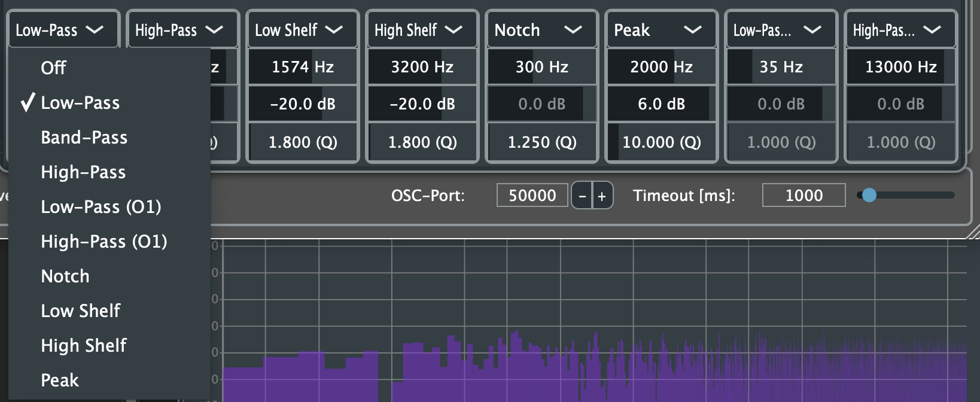Click the Timeout slider handle
Screen dimensions: 980x402
point(869,195)
